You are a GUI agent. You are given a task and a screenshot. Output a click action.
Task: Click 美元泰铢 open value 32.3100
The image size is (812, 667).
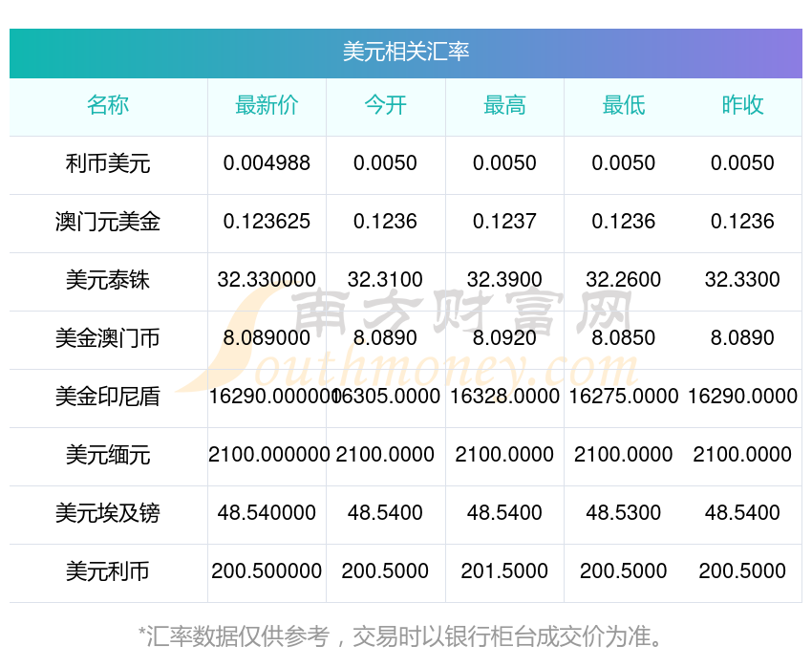[x=385, y=280]
